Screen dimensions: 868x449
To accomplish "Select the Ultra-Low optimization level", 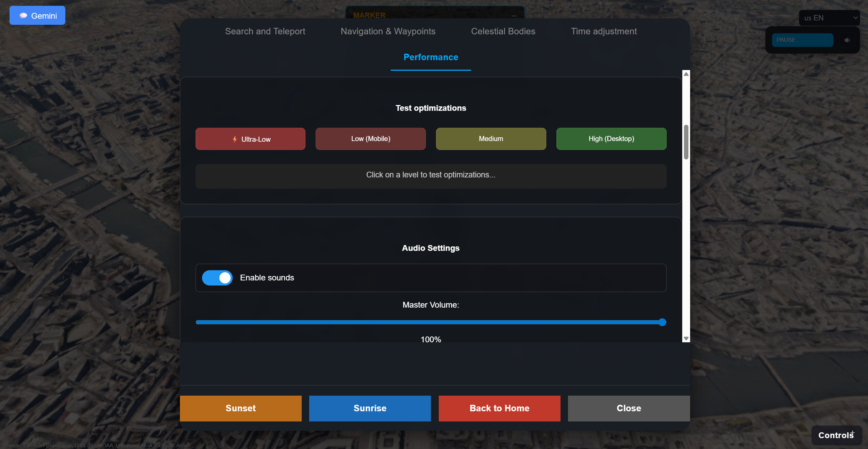I will click(250, 139).
